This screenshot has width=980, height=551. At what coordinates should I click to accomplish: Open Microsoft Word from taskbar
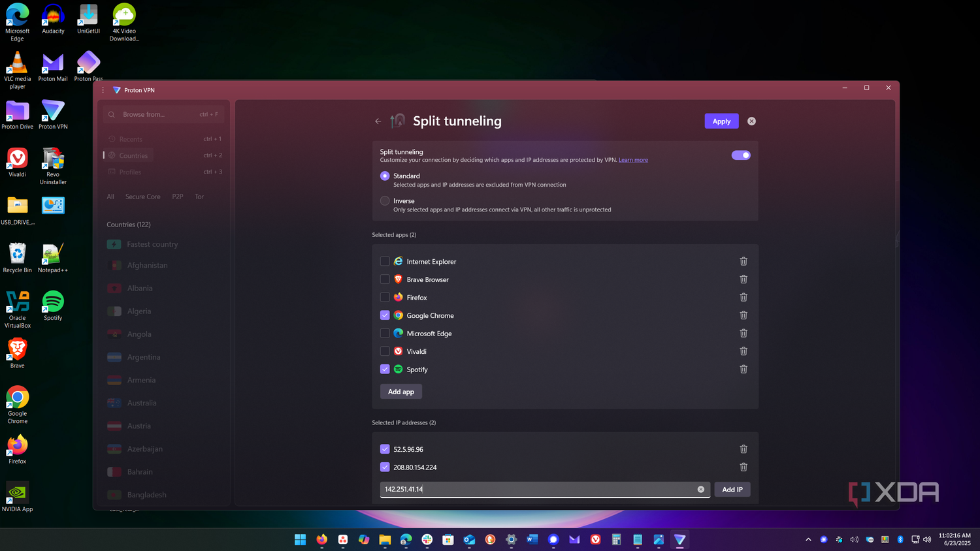532,539
